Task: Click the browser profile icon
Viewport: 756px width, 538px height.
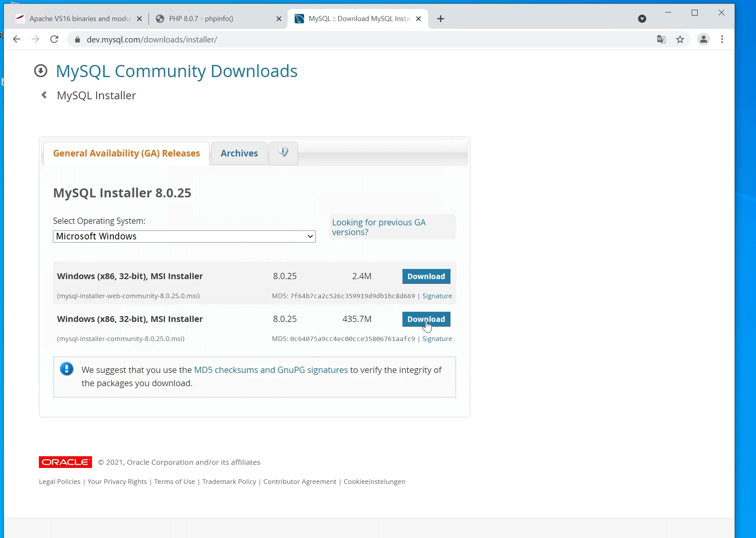Action: [703, 39]
